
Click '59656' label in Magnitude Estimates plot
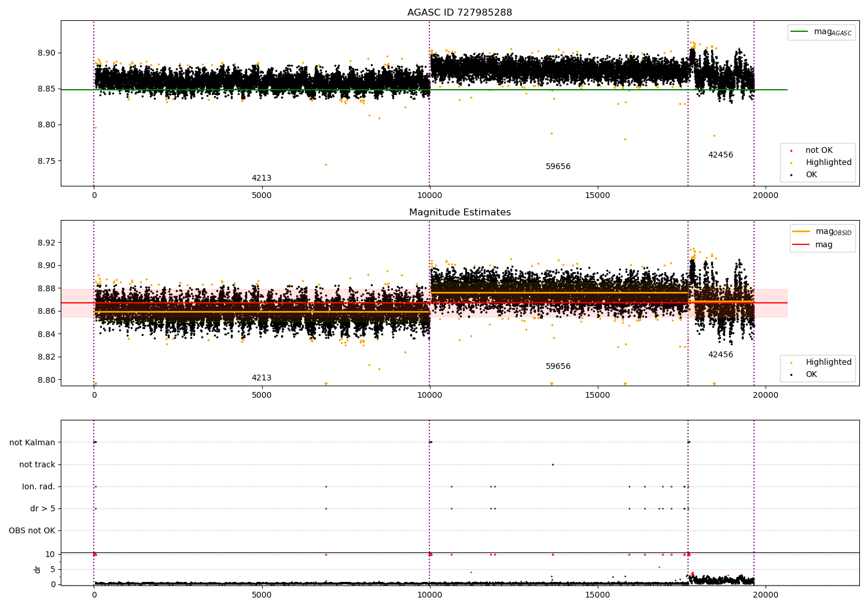[558, 367]
